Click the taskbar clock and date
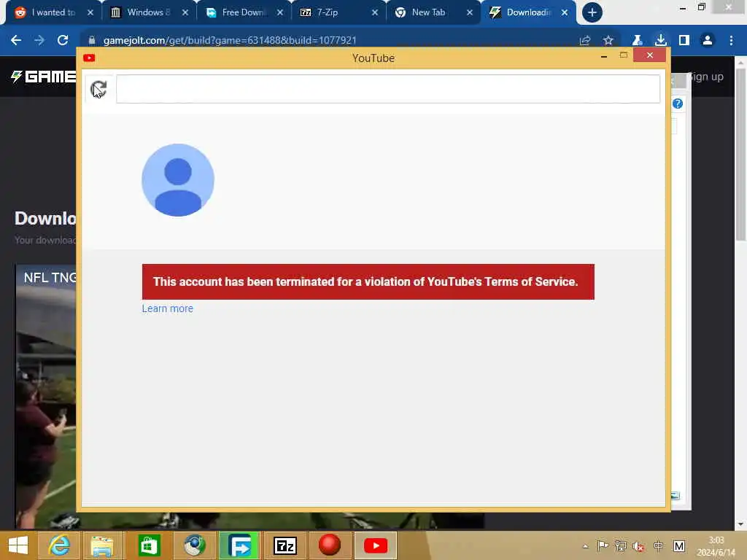The width and height of the screenshot is (747, 560). pyautogui.click(x=716, y=546)
